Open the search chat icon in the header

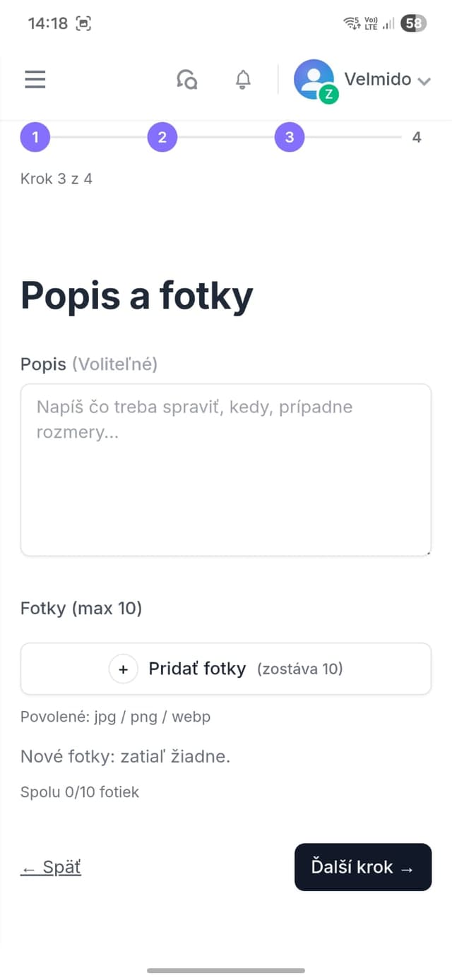(186, 79)
